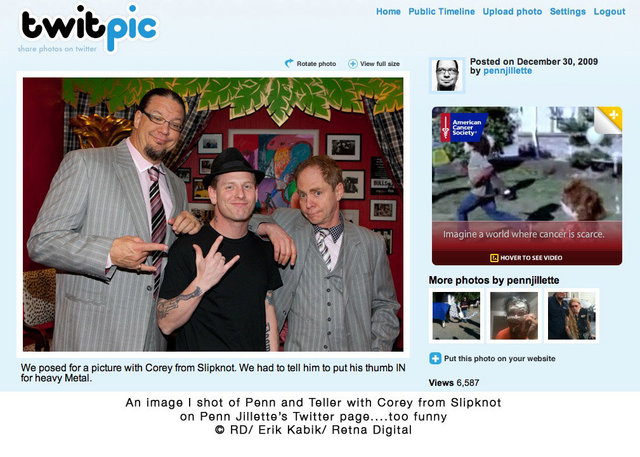Viewport: 640px width, 457px height.
Task: Click the yellow page-curl plus icon on ad
Action: pyautogui.click(x=609, y=119)
